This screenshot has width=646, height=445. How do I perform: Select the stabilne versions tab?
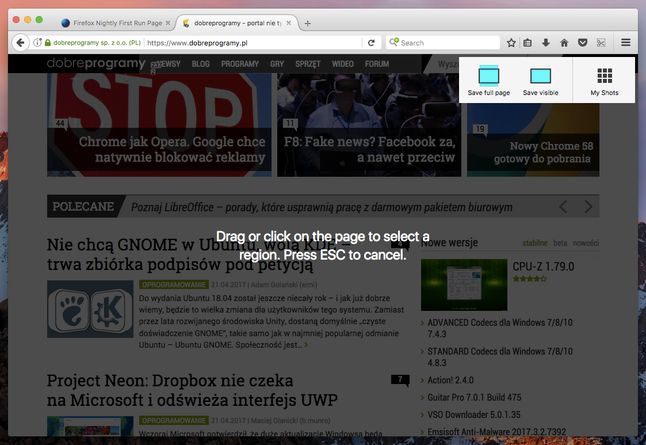point(535,243)
